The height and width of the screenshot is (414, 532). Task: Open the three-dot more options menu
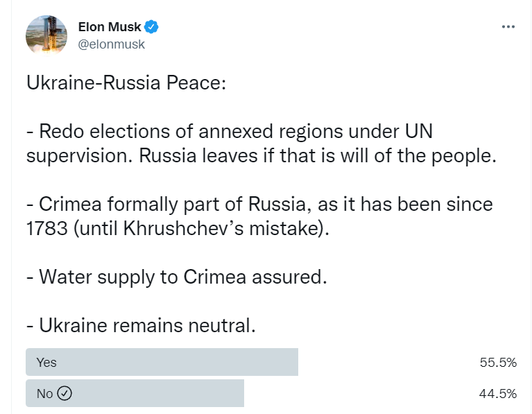(x=508, y=27)
